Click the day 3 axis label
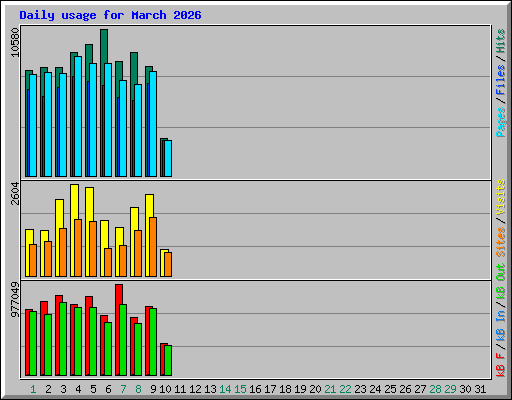The height and width of the screenshot is (400, 512). coord(63,389)
